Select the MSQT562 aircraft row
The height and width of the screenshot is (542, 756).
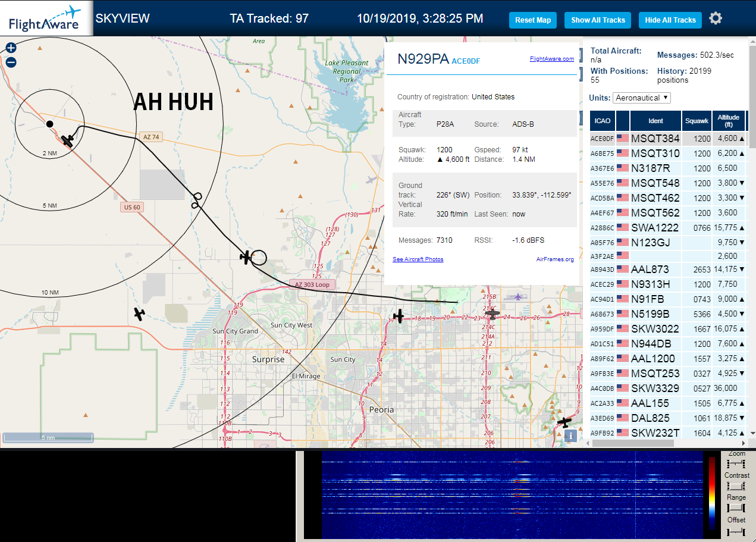669,212
